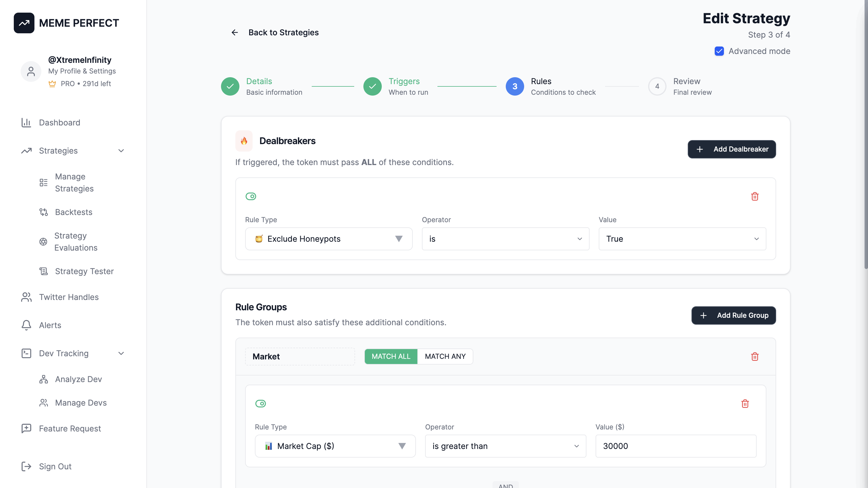868x488 pixels.
Task: Click the 30000 value input field
Action: click(x=676, y=446)
